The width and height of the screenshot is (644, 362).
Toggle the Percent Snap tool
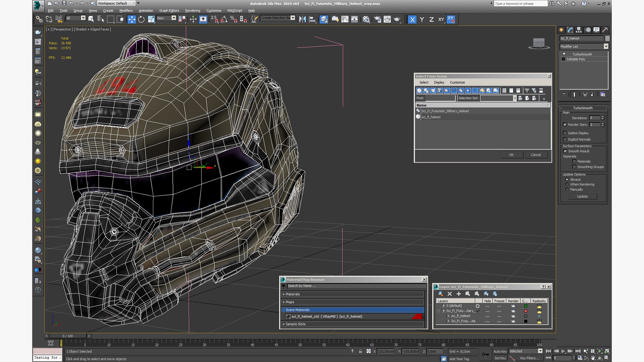[234, 19]
